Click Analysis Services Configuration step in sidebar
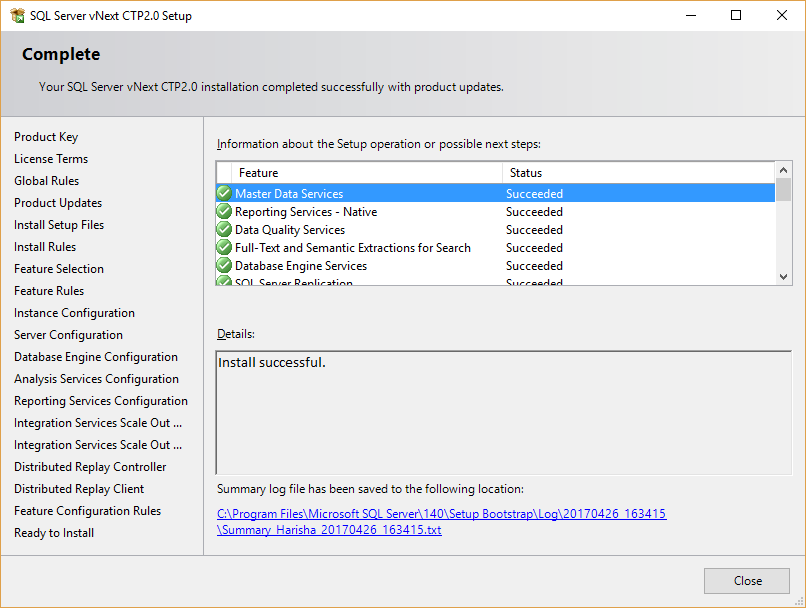 pyautogui.click(x=96, y=379)
